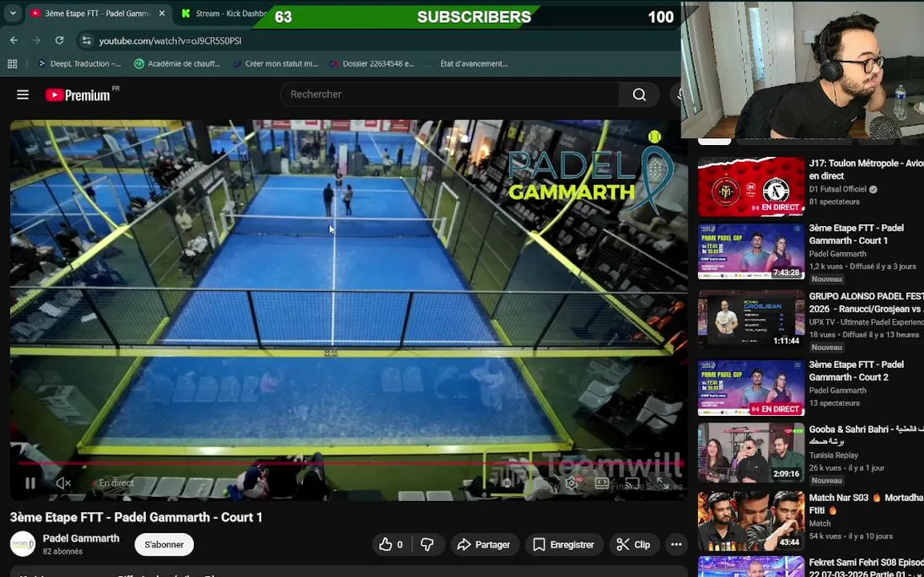The width and height of the screenshot is (924, 577).
Task: Save video with Enregistrer button
Action: (564, 545)
